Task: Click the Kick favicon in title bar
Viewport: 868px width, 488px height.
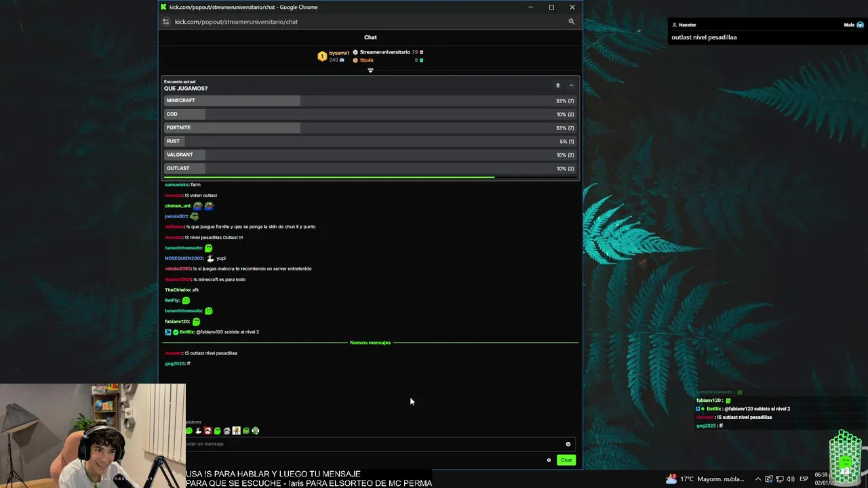Action: 163,7
